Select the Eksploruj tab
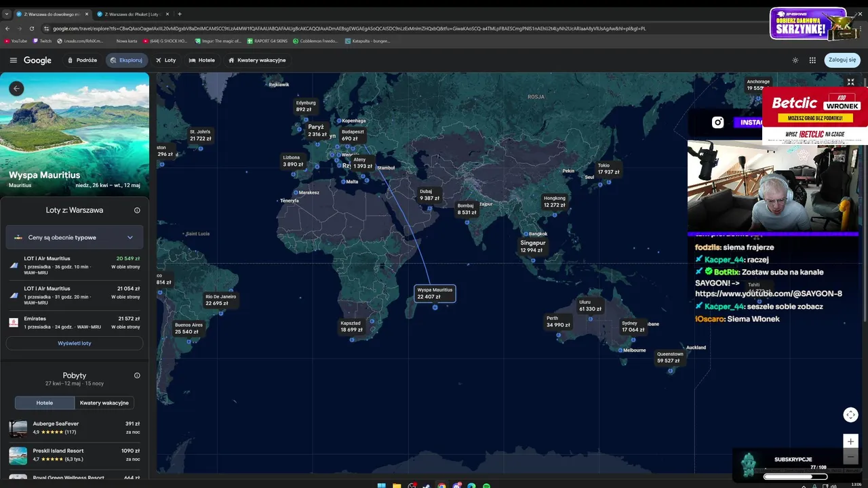Screen dimensions: 868x488 [x=126, y=60]
